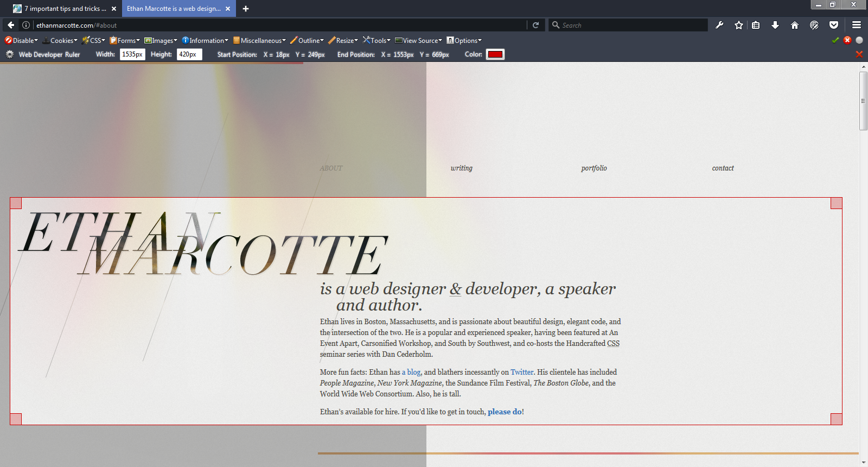Reload the page with refresh icon

[535, 25]
